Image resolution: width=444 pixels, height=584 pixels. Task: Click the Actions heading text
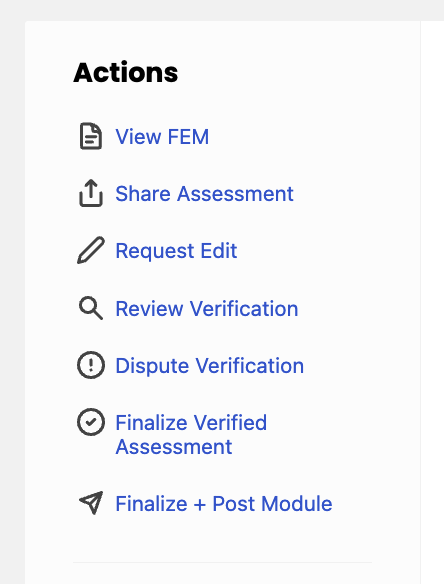point(126,72)
